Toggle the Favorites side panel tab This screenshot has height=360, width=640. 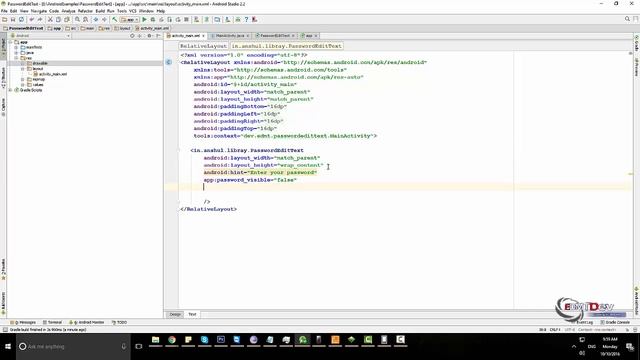click(x=3, y=269)
